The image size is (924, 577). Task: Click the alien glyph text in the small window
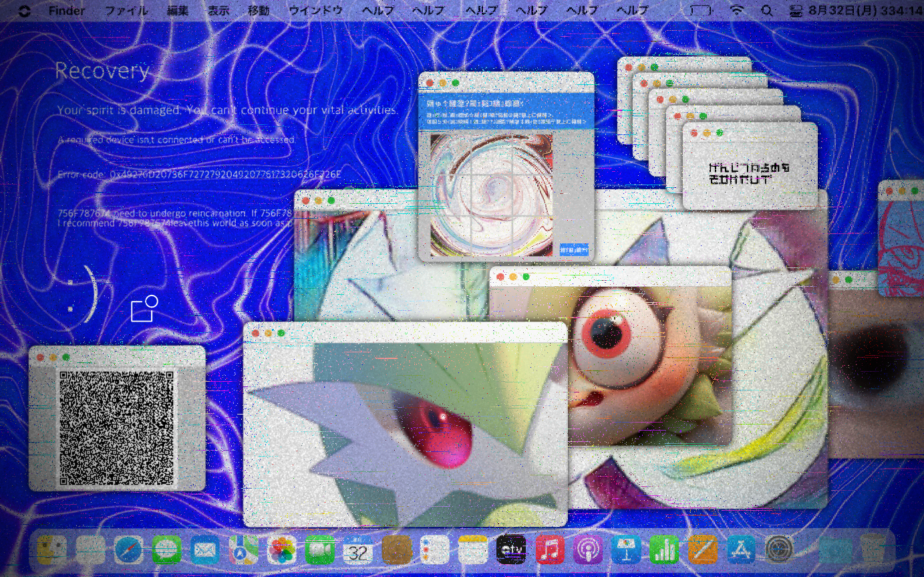[x=749, y=172]
